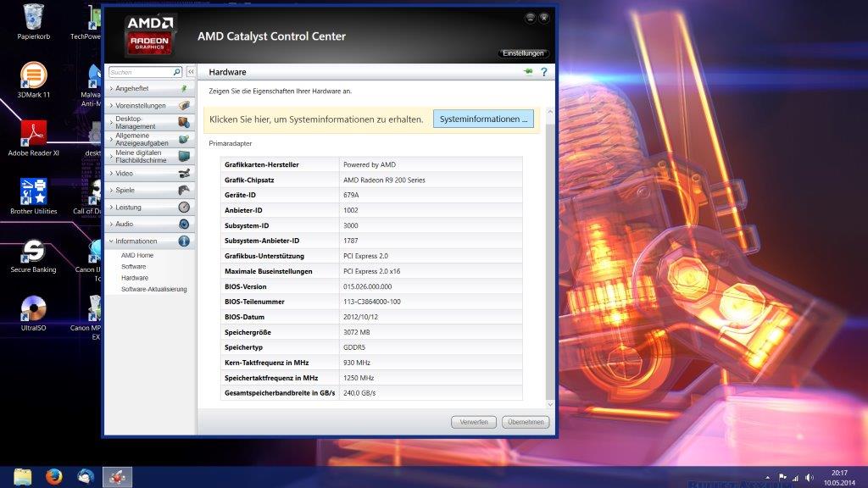
Task: Open File Explorer from the taskbar
Action: pos(23,477)
